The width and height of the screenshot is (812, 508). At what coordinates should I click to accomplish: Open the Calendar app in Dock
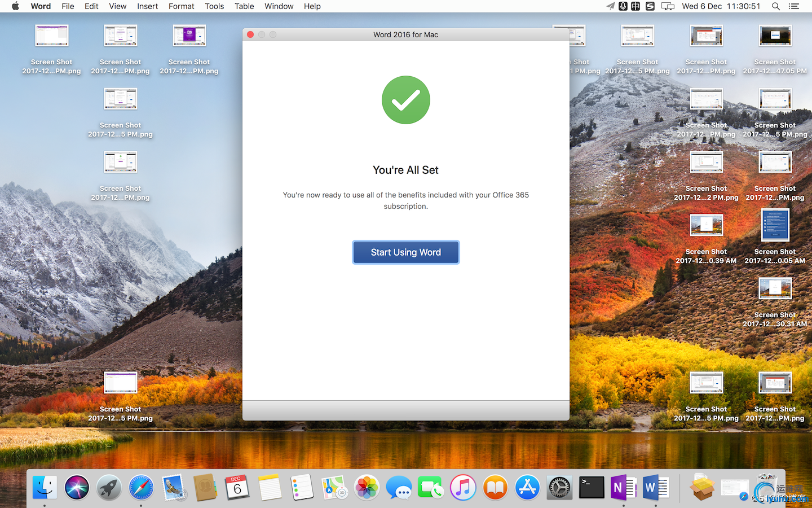[x=237, y=488]
